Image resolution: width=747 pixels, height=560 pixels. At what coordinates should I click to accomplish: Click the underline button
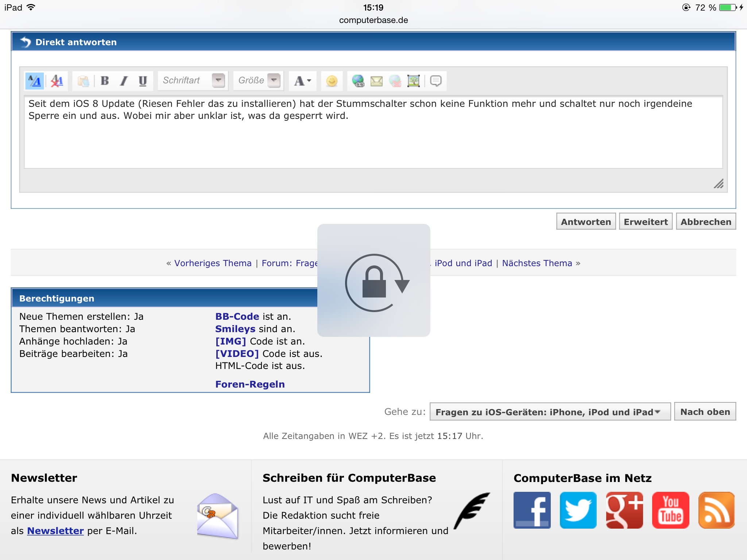coord(143,81)
